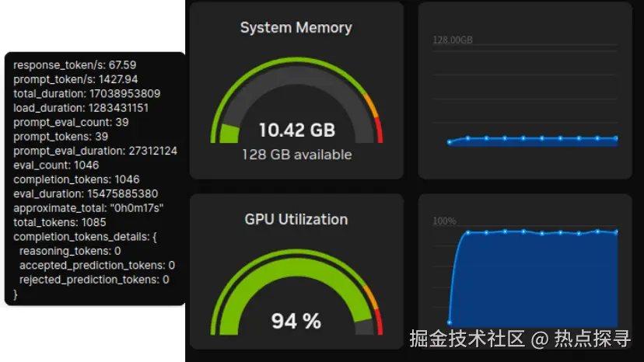This screenshot has height=362, width=644.
Task: Click the reasoning_tokens: 0 line
Action: [x=70, y=250]
